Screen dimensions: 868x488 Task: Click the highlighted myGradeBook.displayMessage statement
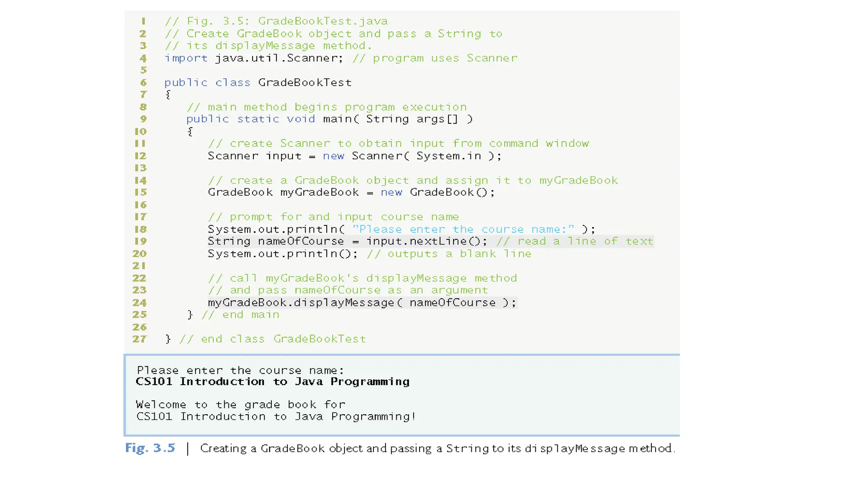[362, 302]
